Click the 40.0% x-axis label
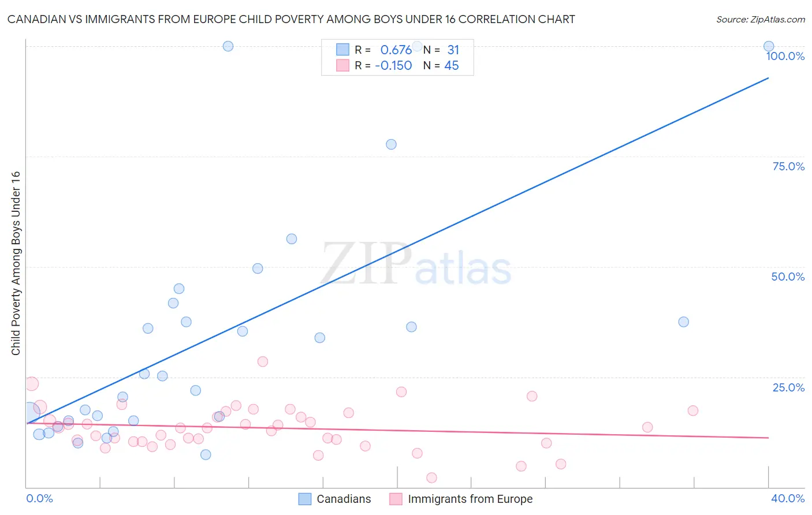Viewport: 812px width, 515px height. (x=788, y=498)
